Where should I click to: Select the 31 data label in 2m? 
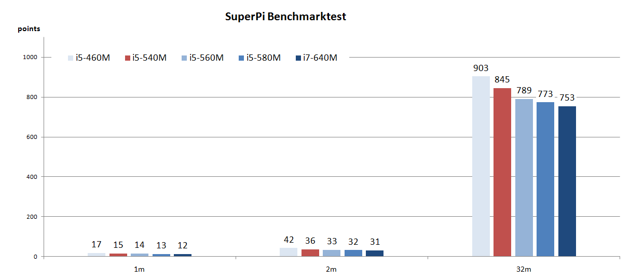375,242
